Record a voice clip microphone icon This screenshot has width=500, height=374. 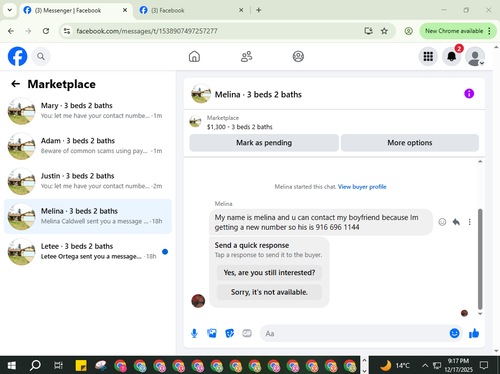tap(194, 333)
